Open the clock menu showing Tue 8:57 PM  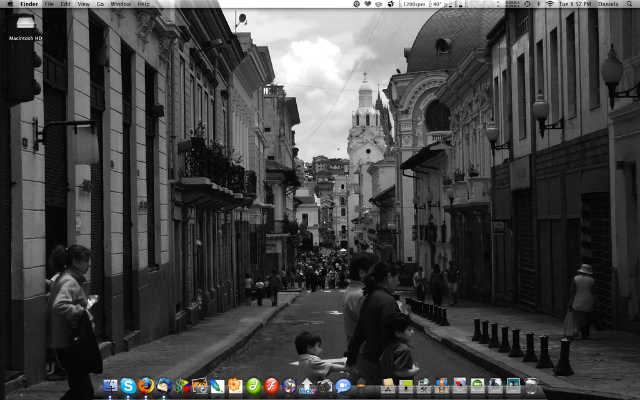pyautogui.click(x=575, y=4)
